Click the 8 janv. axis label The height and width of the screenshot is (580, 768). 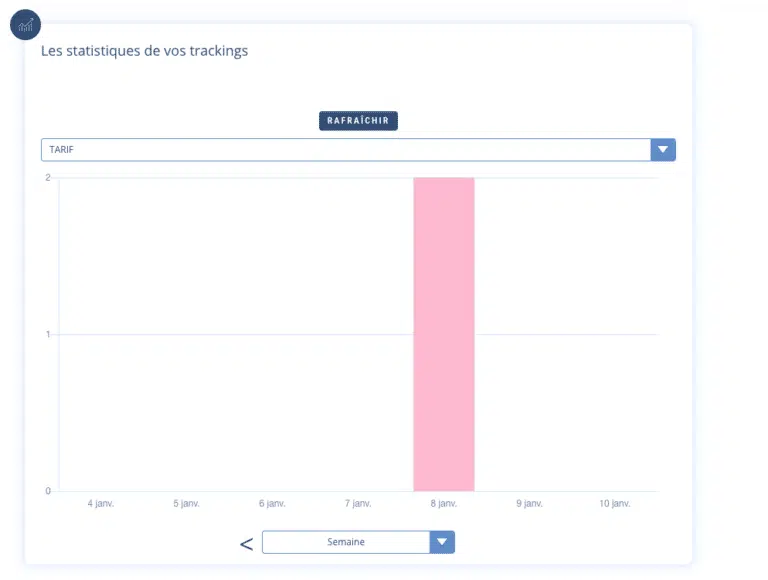pyautogui.click(x=444, y=504)
